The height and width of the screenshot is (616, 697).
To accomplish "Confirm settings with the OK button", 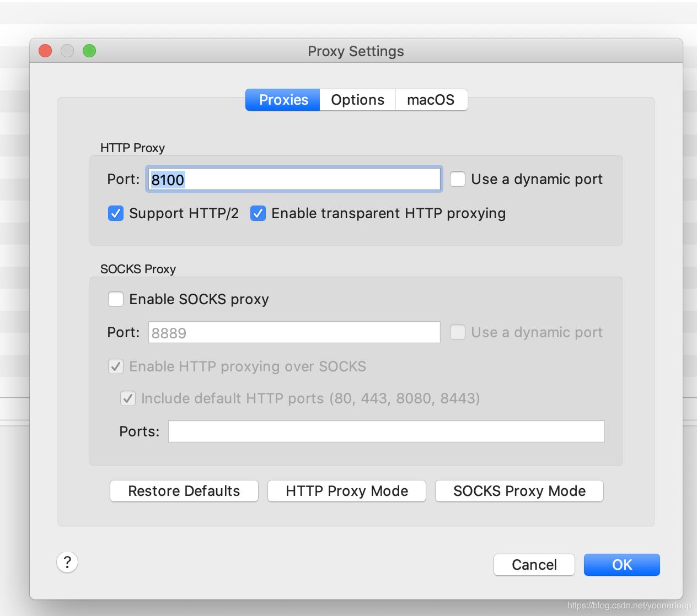I will (621, 565).
